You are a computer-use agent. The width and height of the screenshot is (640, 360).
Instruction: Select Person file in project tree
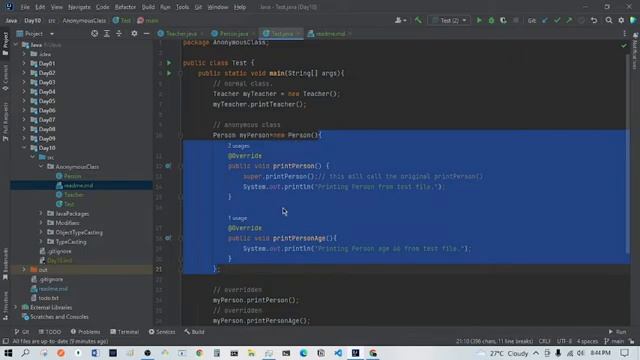coord(72,176)
